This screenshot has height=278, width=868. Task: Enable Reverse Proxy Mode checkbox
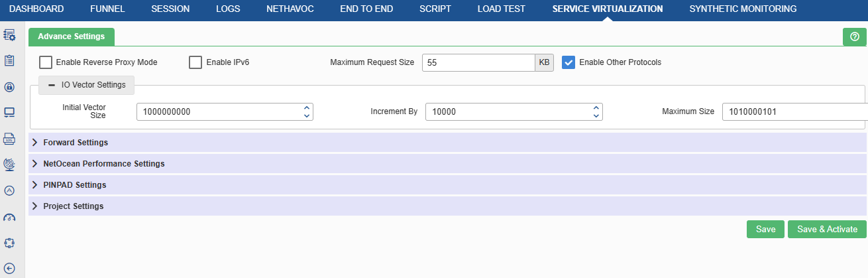pyautogui.click(x=46, y=62)
